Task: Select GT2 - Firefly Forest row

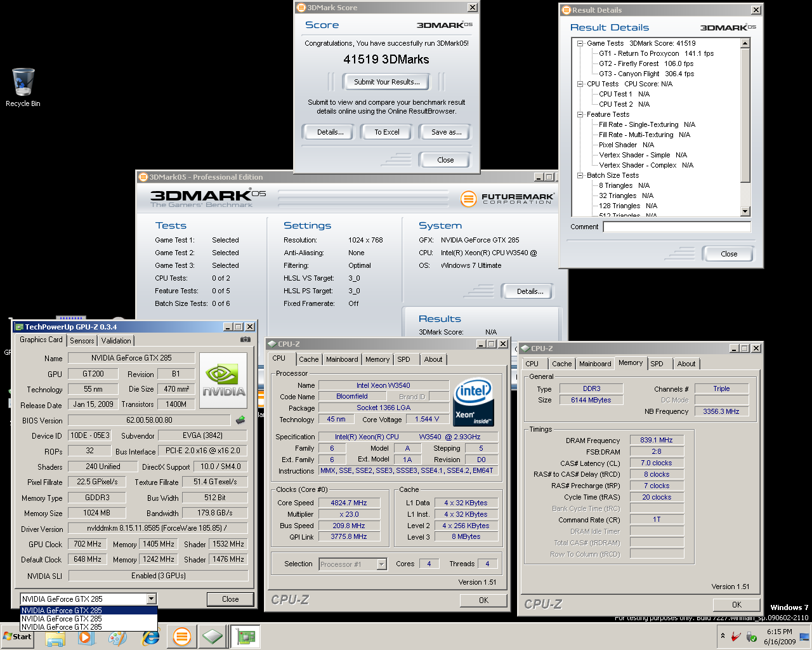Action: (x=646, y=63)
